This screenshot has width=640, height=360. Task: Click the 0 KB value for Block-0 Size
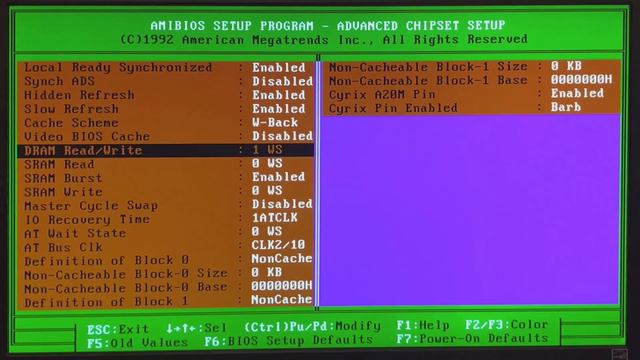tap(267, 273)
